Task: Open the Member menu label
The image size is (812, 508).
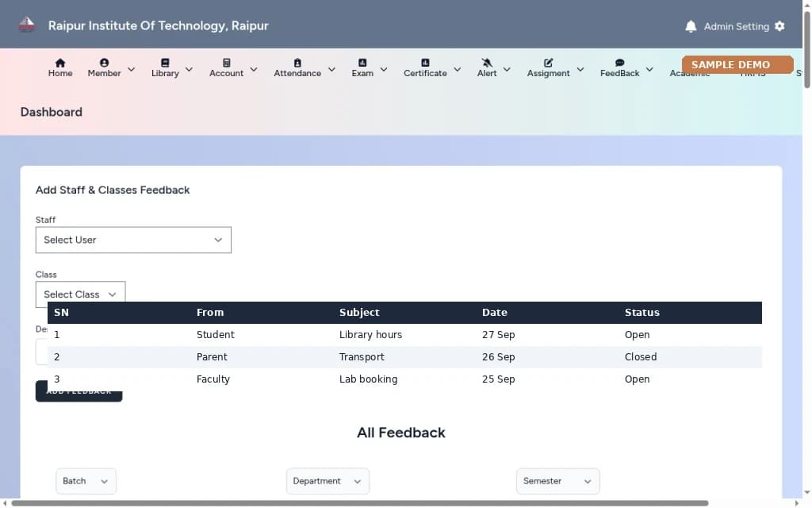Action: 104,73
